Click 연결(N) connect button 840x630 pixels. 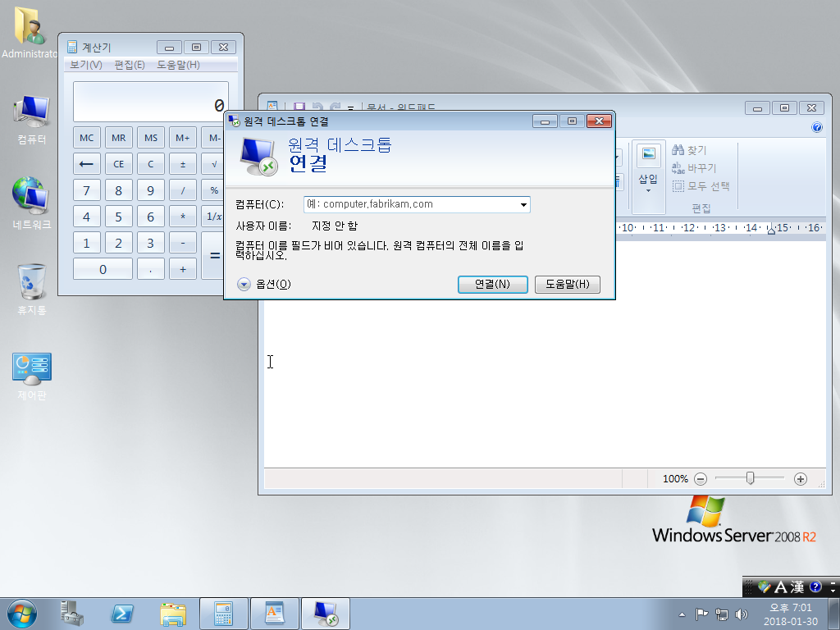click(x=493, y=285)
